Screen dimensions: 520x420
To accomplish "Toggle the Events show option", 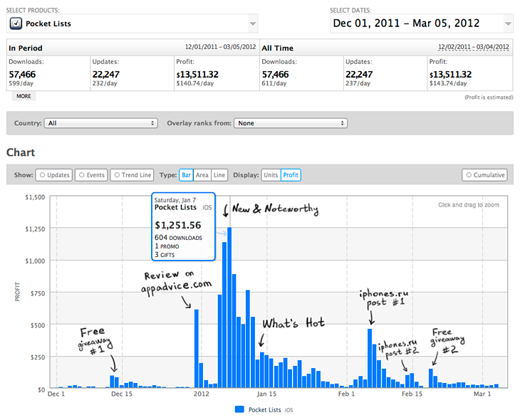I will (x=91, y=175).
